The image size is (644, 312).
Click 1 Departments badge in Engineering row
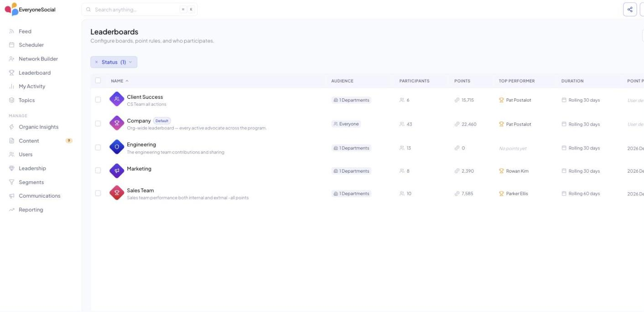click(x=351, y=148)
